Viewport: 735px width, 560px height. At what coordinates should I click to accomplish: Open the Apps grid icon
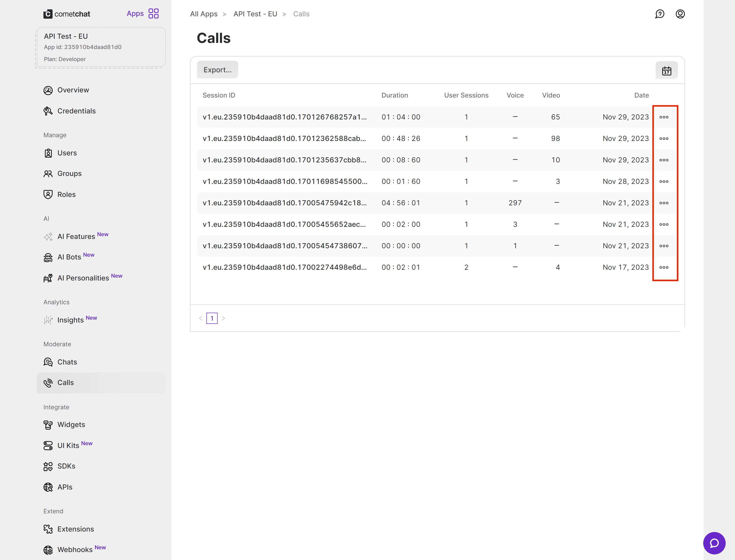(153, 14)
